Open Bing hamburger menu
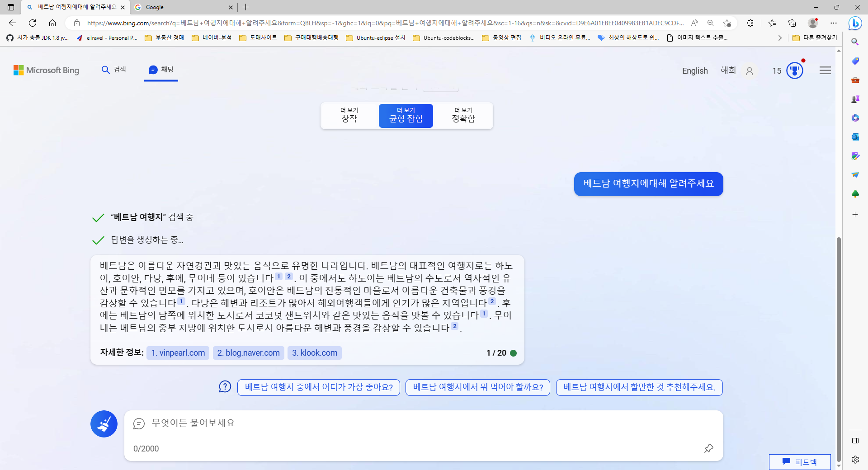Screen dimensions: 868x470 click(825, 70)
